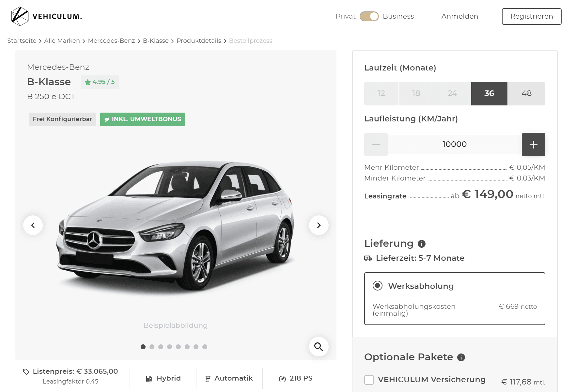Open Alle Marken breadcrumb
Viewport: 576px width, 392px height.
pyautogui.click(x=62, y=41)
